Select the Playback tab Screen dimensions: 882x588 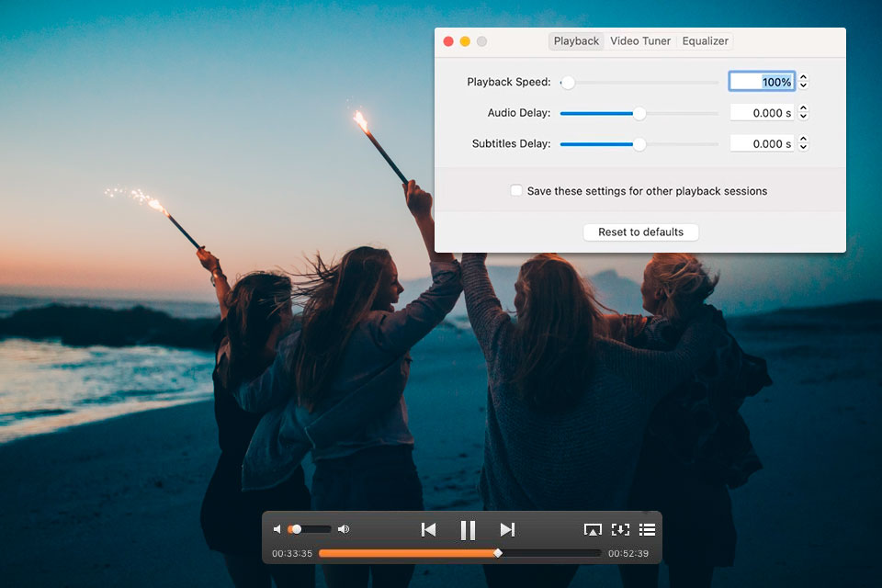576,41
